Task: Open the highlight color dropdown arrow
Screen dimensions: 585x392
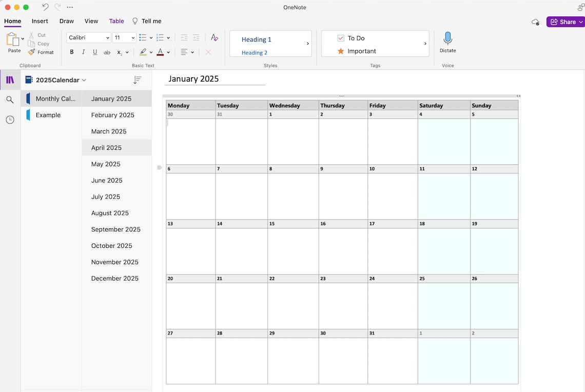Action: 151,52
